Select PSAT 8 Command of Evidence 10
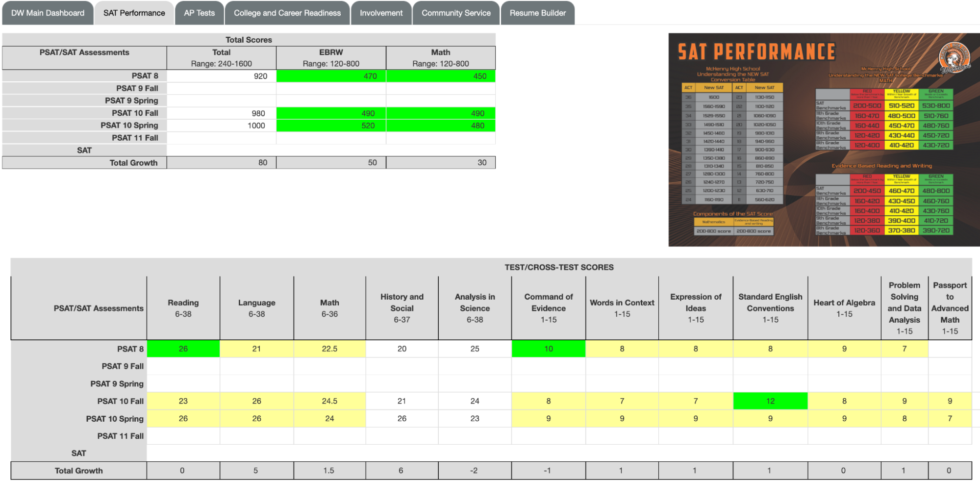This screenshot has width=980, height=482. (549, 349)
